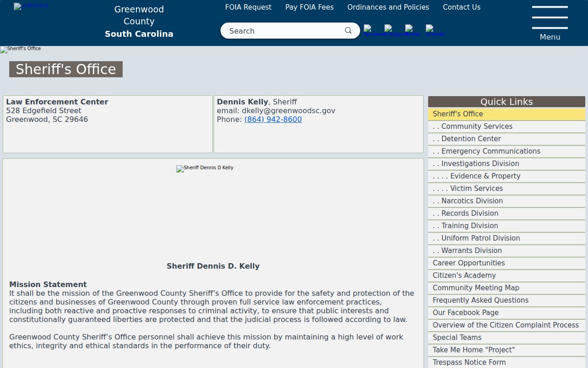Open Overview of the Citizen Complaint Process
The image size is (588, 368).
point(507,325)
